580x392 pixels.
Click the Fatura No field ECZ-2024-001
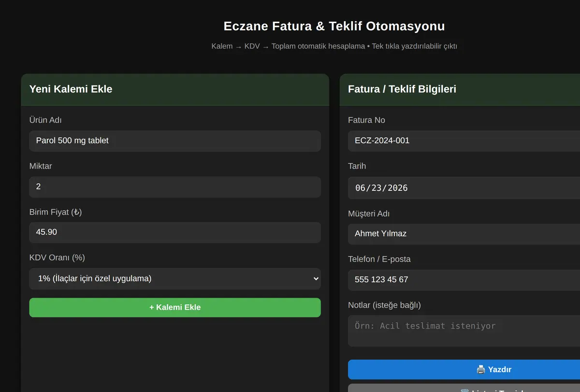point(464,141)
